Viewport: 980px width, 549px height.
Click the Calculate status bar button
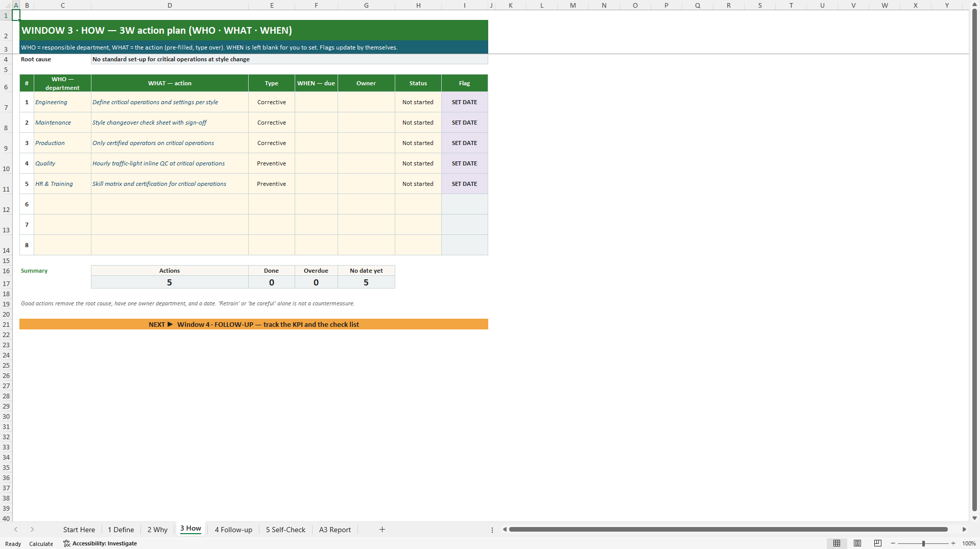pos(41,544)
